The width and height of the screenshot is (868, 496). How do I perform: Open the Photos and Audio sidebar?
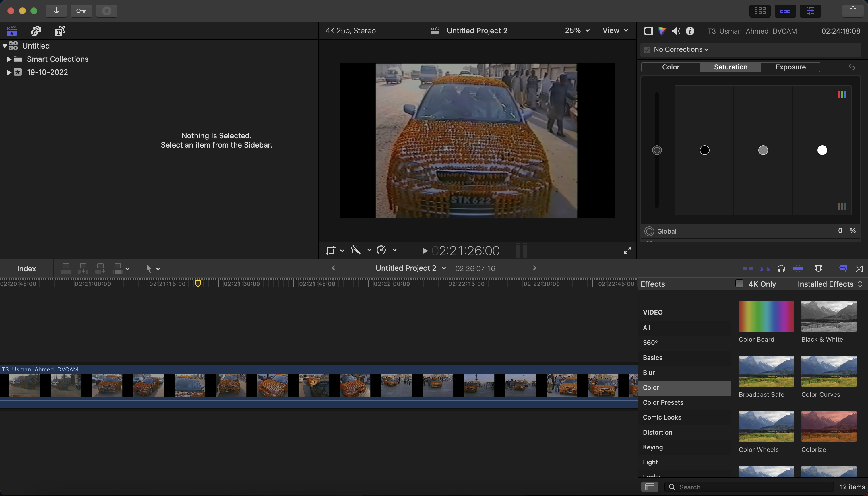point(36,31)
